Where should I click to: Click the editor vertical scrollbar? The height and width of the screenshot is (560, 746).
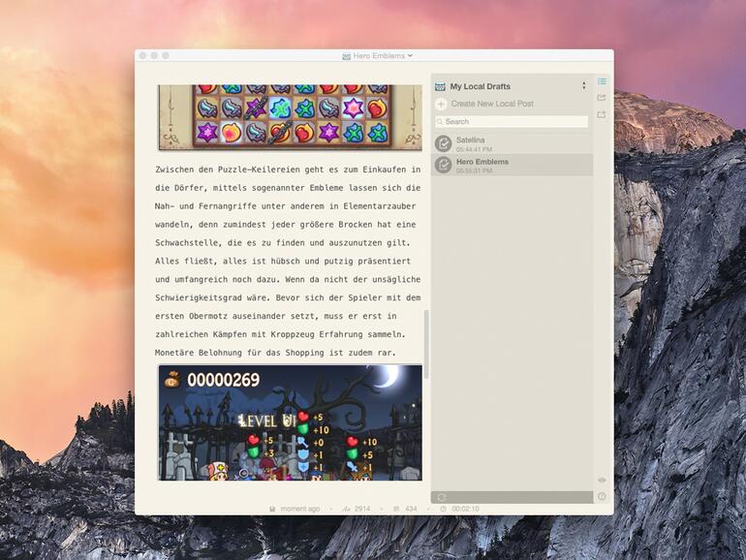pos(426,344)
